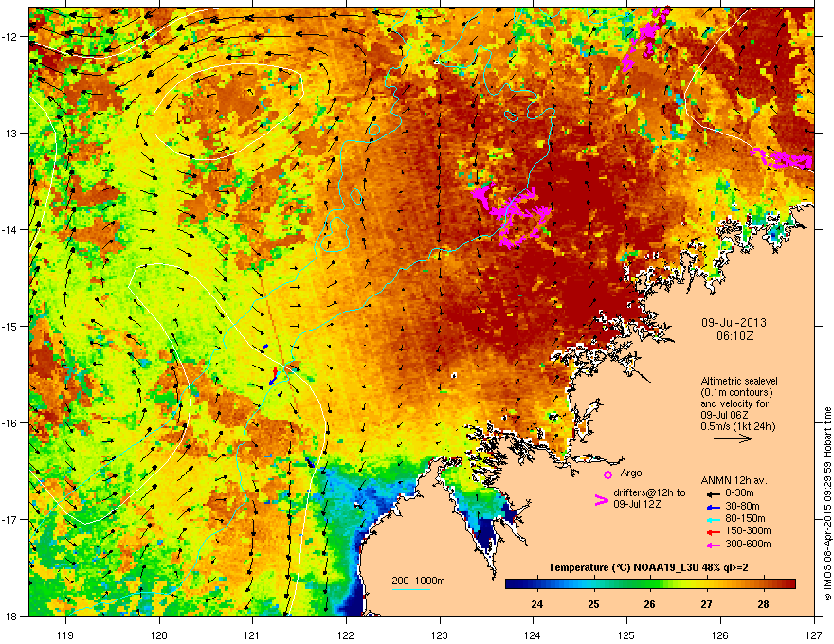Click the '(0.1m contours)' caption line

(x=736, y=393)
